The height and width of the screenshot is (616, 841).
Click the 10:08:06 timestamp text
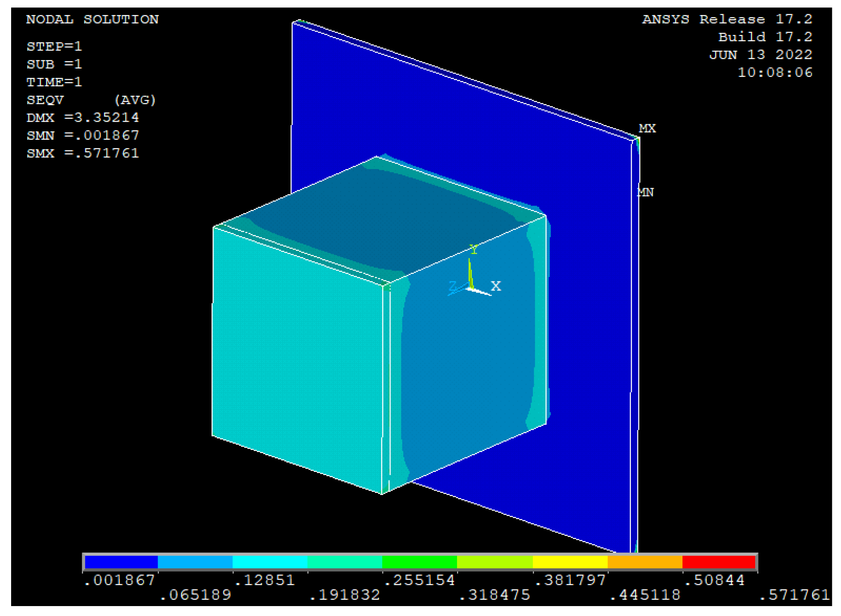click(x=775, y=72)
